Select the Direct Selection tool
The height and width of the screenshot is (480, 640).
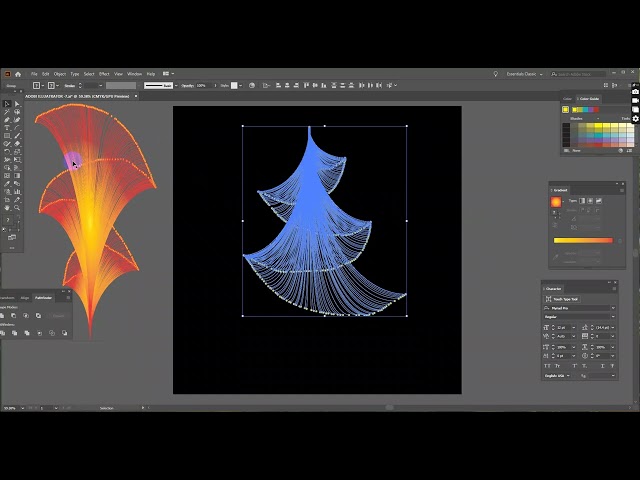[x=17, y=104]
